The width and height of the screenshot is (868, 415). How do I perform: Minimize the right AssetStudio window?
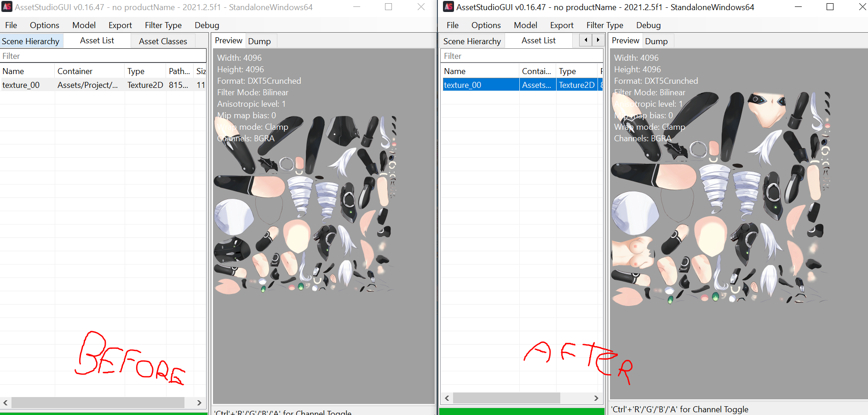(x=798, y=7)
